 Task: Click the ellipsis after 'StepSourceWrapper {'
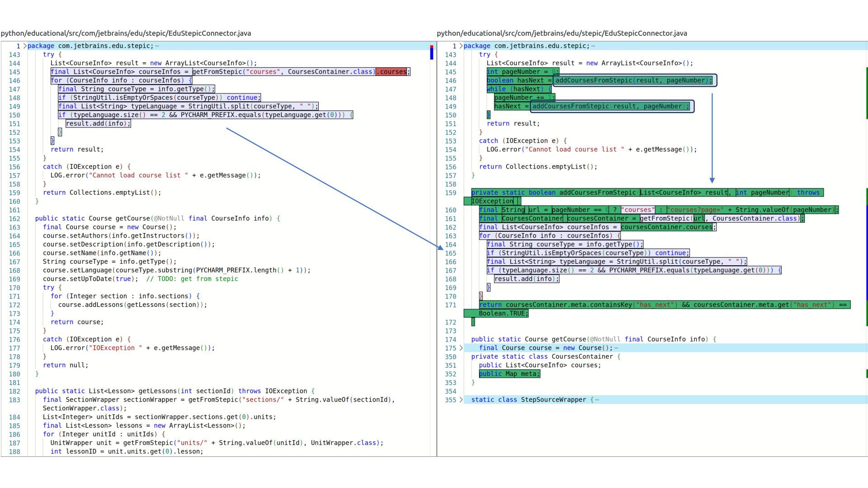[597, 400]
